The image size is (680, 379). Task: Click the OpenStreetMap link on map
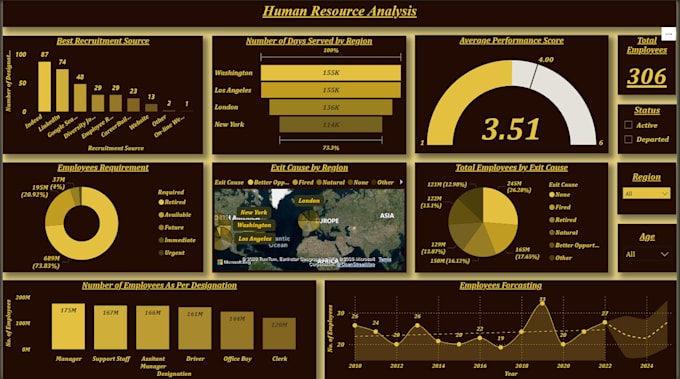tap(356, 265)
